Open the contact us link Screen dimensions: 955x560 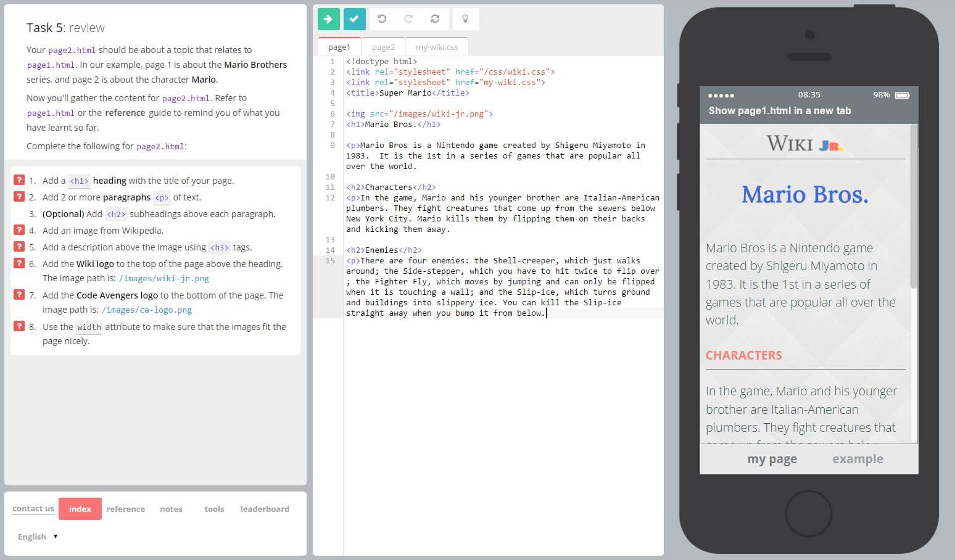[33, 509]
